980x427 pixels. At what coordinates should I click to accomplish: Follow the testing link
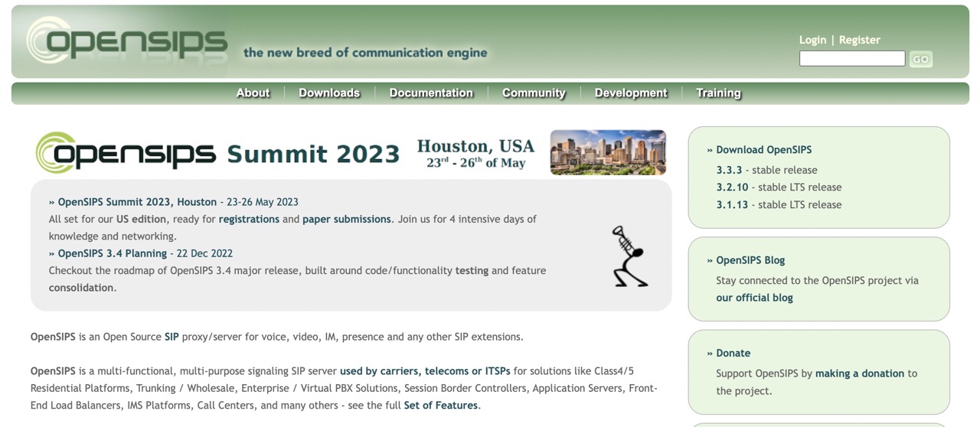472,270
